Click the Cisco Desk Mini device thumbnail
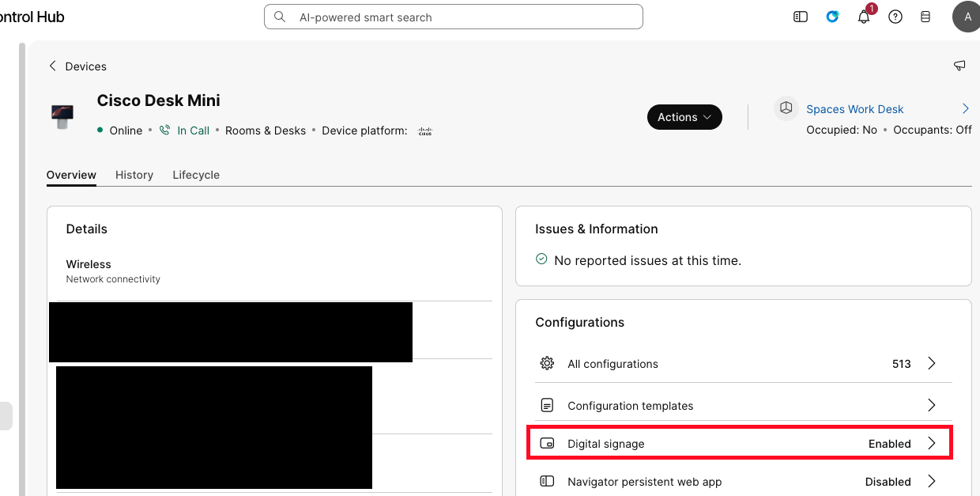 pos(62,117)
